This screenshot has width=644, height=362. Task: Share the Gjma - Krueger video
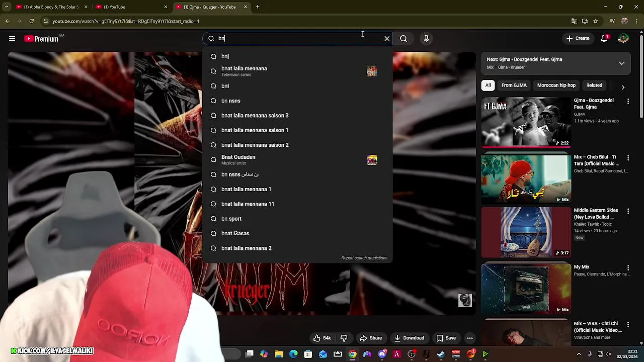[x=371, y=338]
